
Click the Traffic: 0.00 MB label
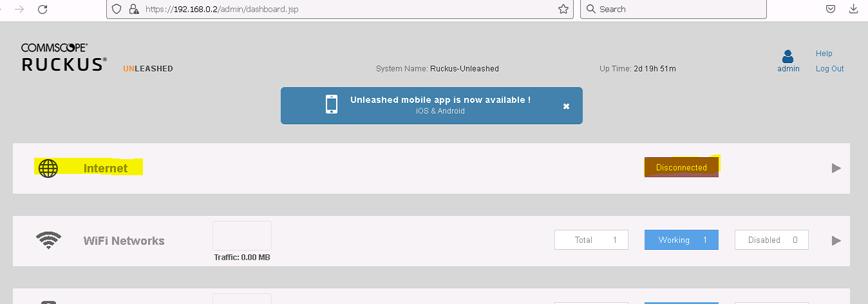(242, 258)
